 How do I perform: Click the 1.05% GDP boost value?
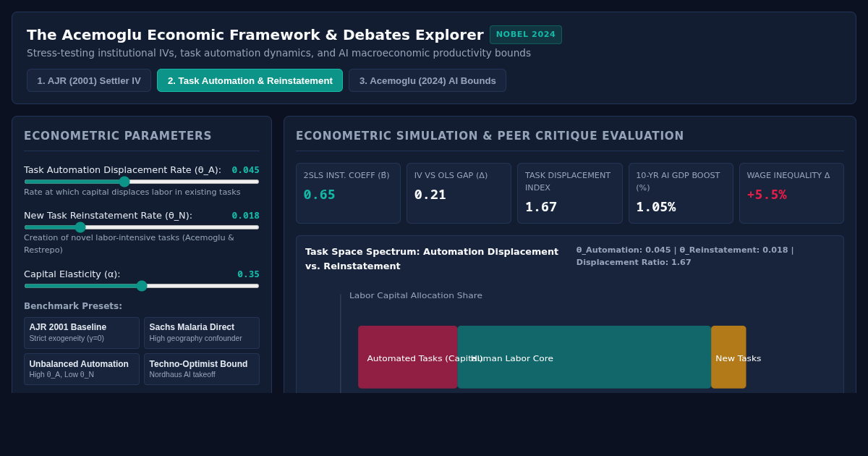[656, 207]
